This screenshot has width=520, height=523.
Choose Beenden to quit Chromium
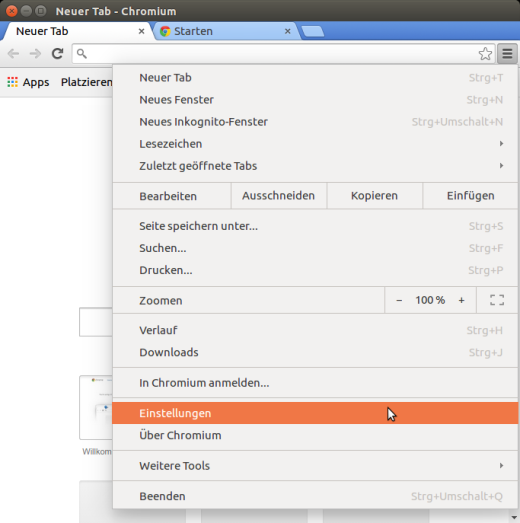click(315, 496)
